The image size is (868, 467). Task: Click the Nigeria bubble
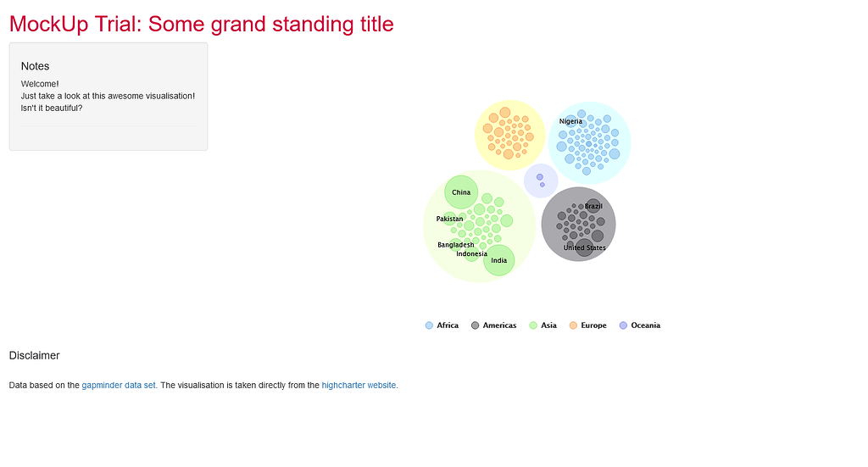coord(570,121)
